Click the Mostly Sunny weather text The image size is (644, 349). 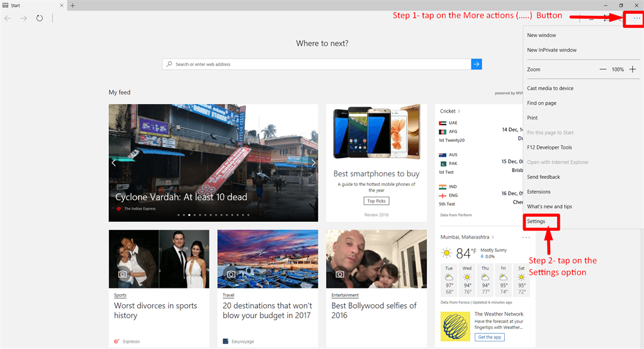(494, 250)
